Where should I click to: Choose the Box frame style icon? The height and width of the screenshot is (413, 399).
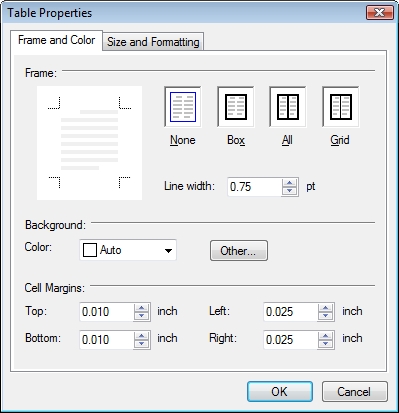pos(236,107)
